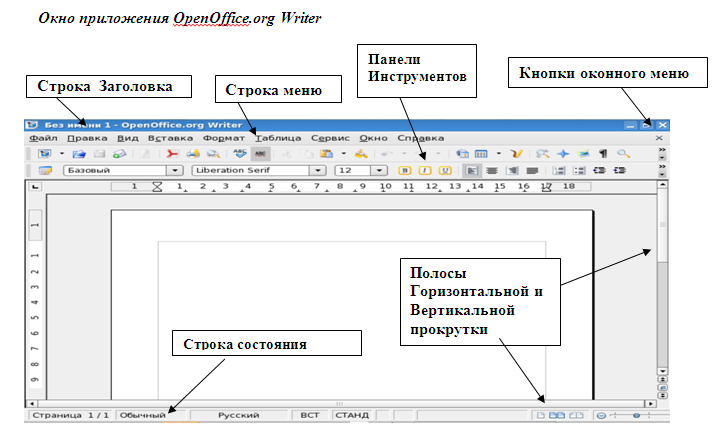
Task: Open dropdown arrow beside Paste icon
Action: pos(343,154)
